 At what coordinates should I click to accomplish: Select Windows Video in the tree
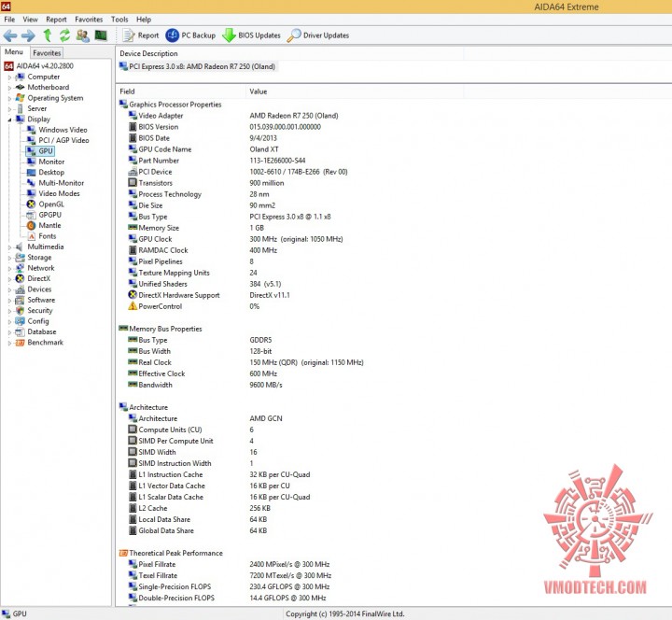tap(63, 130)
